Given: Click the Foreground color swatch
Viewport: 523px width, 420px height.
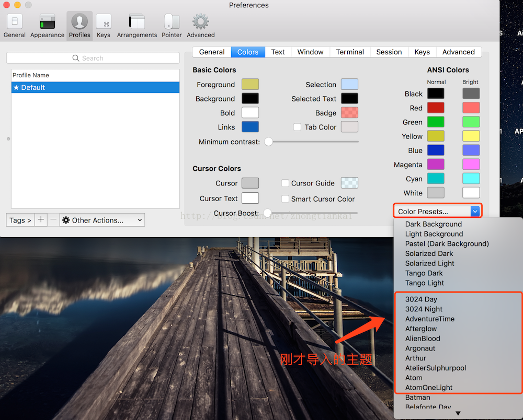Looking at the screenshot, I should tap(250, 84).
